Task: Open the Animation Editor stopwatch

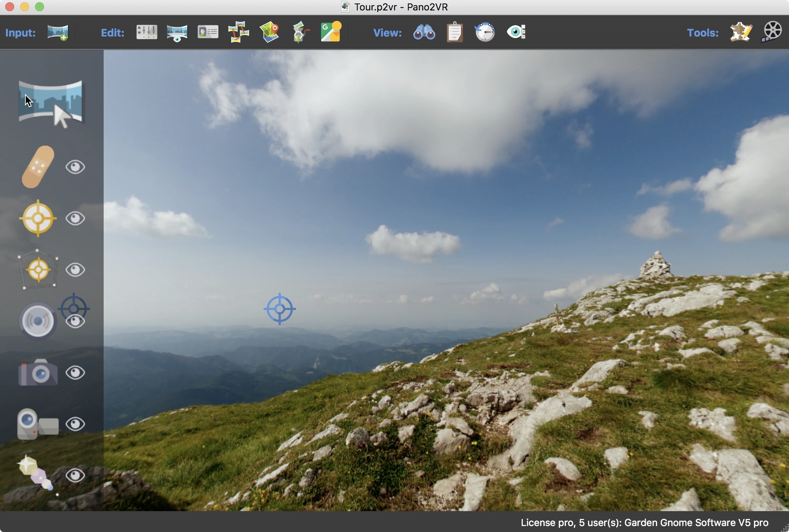Action: tap(484, 32)
